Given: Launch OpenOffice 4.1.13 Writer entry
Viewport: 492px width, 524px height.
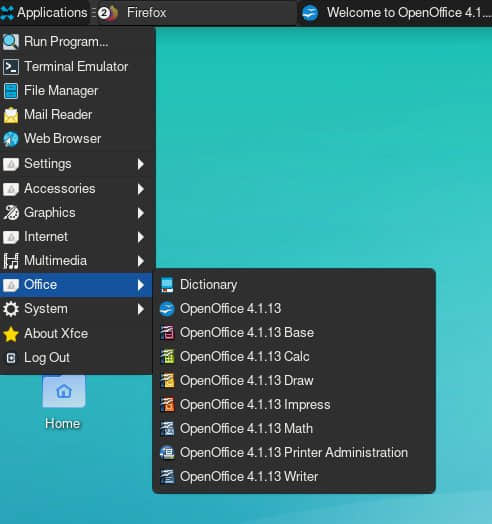Looking at the screenshot, I should 294,477.
